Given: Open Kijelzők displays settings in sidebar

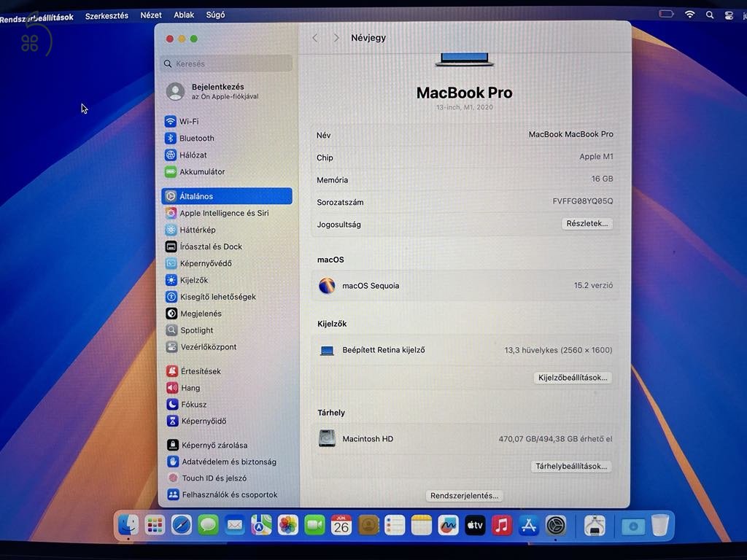Looking at the screenshot, I should 187,280.
